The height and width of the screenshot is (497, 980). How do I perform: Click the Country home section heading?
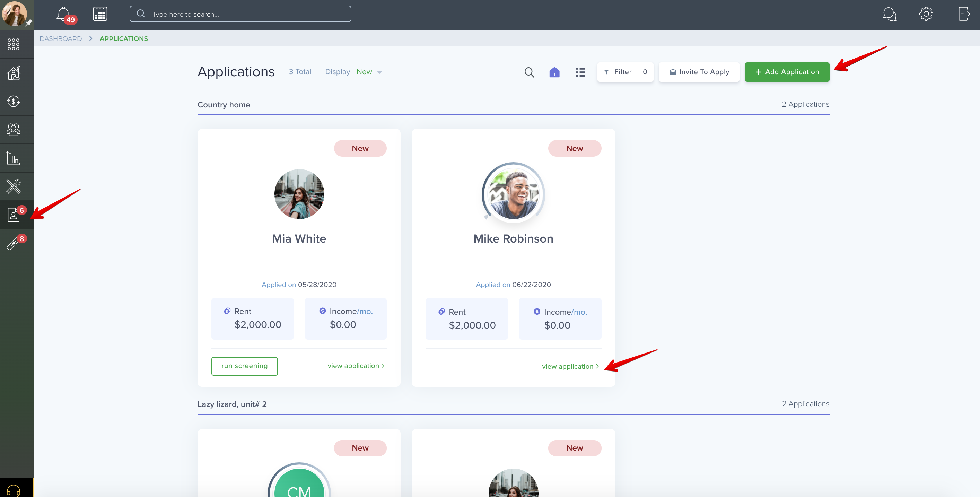tap(224, 105)
